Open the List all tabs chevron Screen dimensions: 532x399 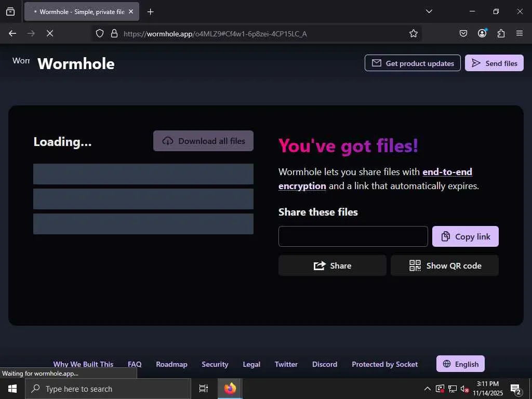pyautogui.click(x=429, y=11)
